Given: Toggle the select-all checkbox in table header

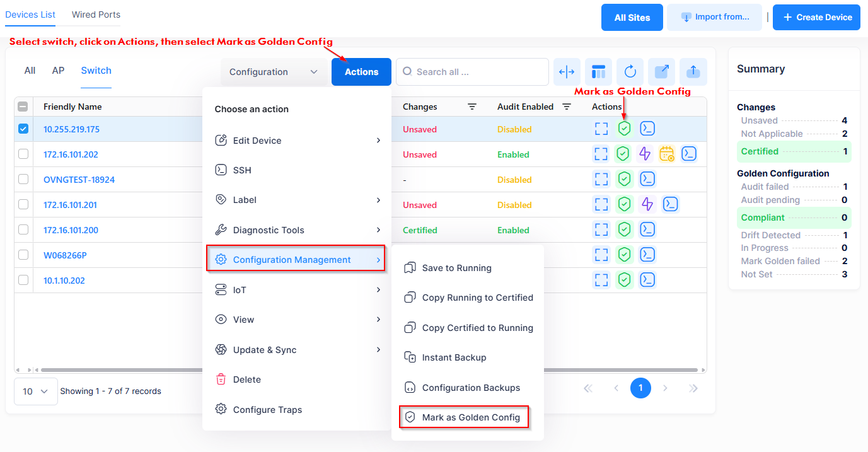Looking at the screenshot, I should pos(23,107).
